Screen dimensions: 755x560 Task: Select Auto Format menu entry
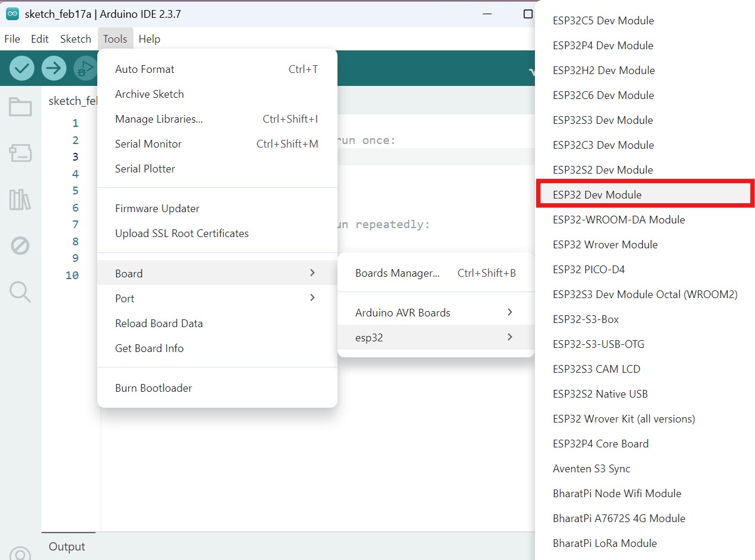[217, 69]
